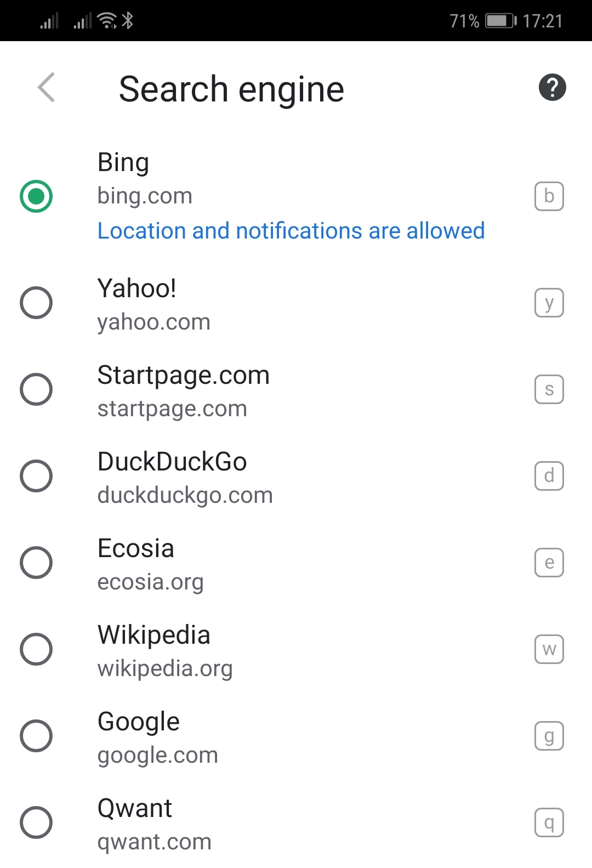Tap the Bing 'b' shortcut badge
592x868 pixels.
[x=549, y=196]
